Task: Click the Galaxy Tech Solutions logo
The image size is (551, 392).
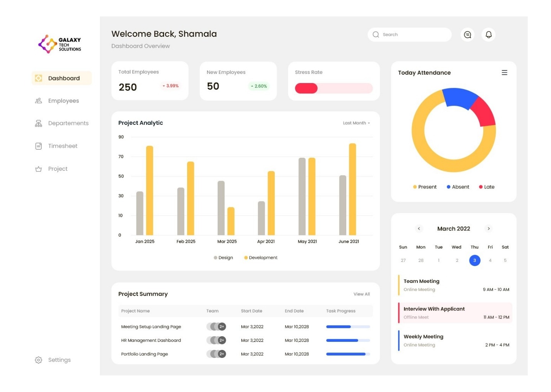Action: pos(60,44)
